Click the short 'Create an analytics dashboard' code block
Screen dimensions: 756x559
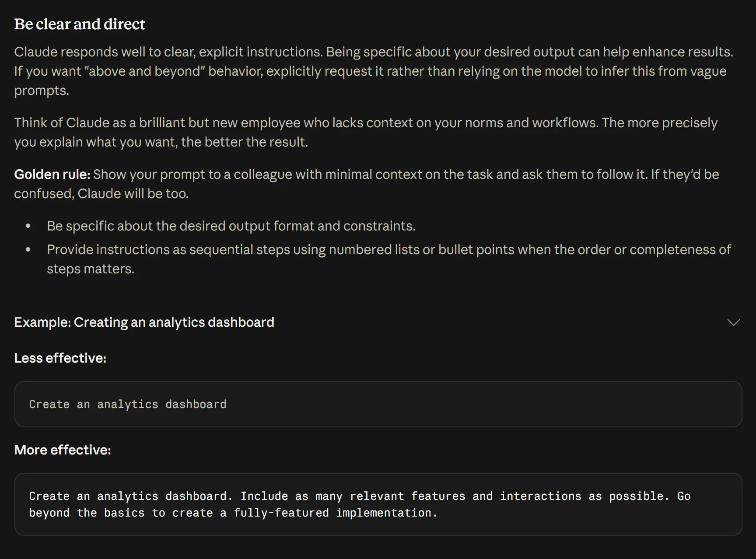(378, 404)
